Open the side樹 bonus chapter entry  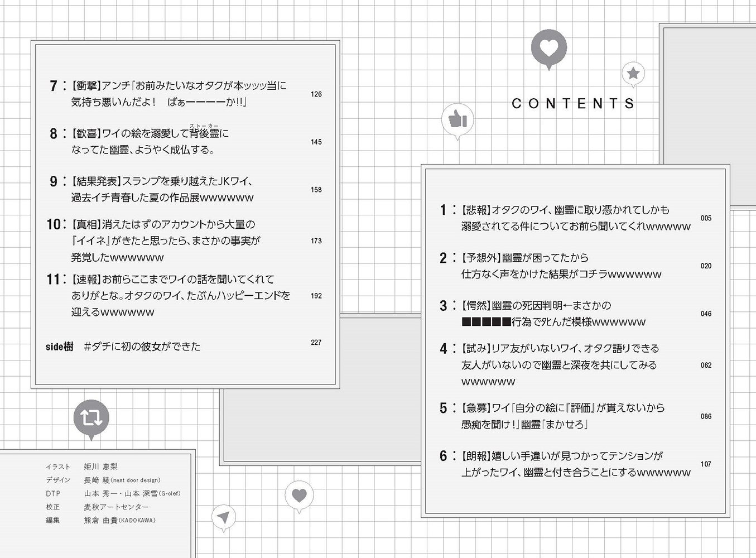click(184, 346)
